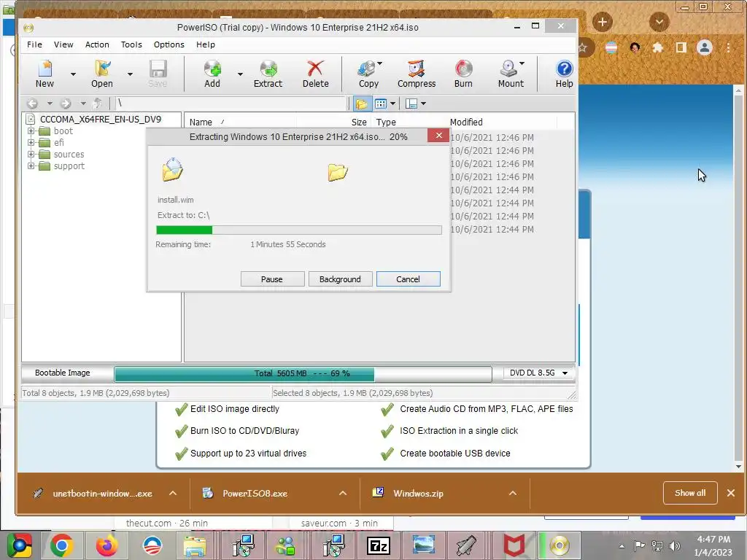747x560 pixels.
Task: Open the Tools menu
Action: [131, 44]
